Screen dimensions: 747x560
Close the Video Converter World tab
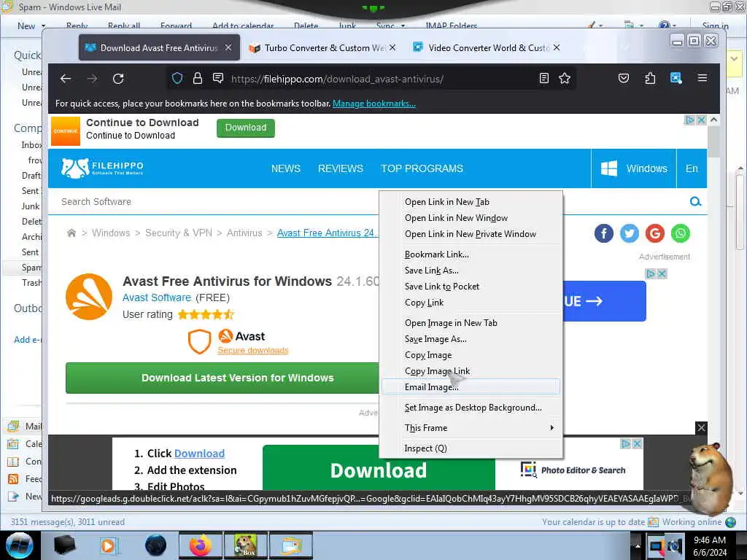(x=557, y=47)
